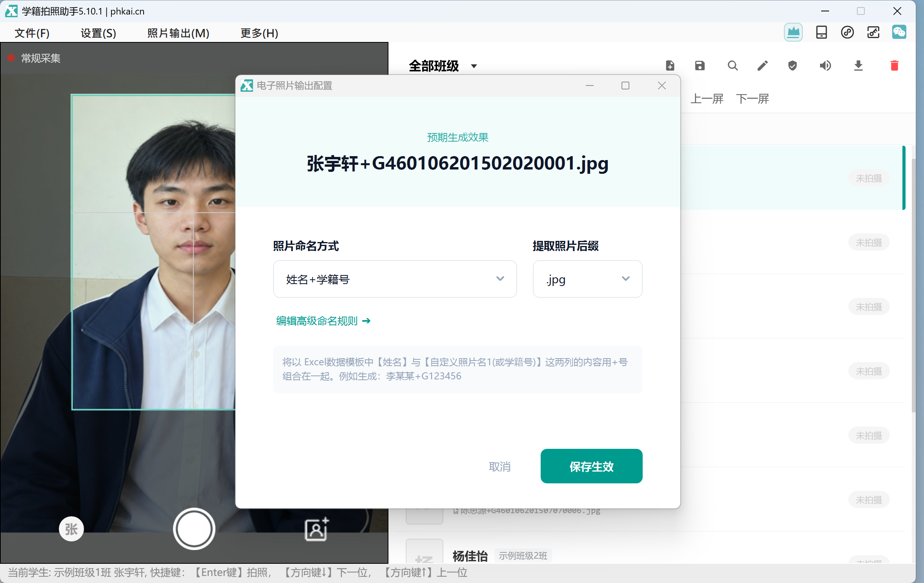Open the 照片输出(M) menu
924x583 pixels.
point(178,33)
